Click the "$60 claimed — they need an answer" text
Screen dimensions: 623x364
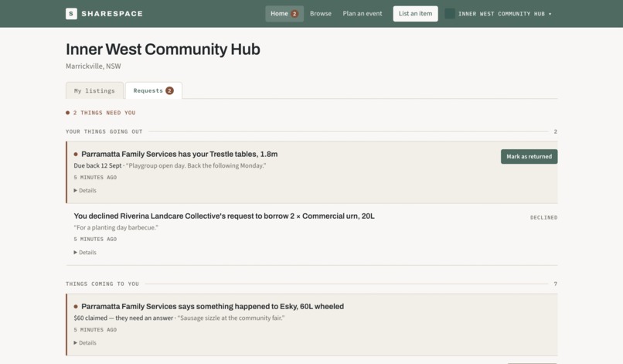tap(123, 318)
